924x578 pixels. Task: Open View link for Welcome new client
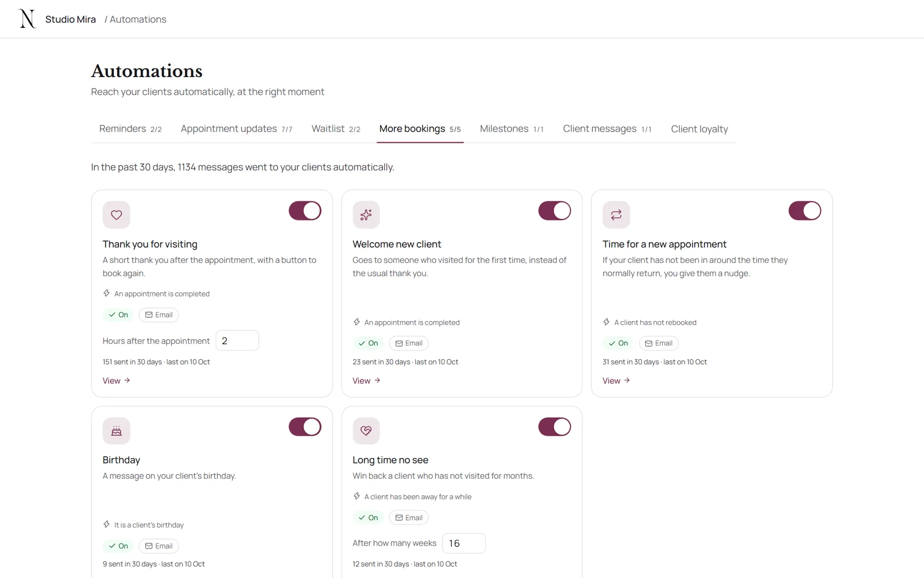(367, 381)
